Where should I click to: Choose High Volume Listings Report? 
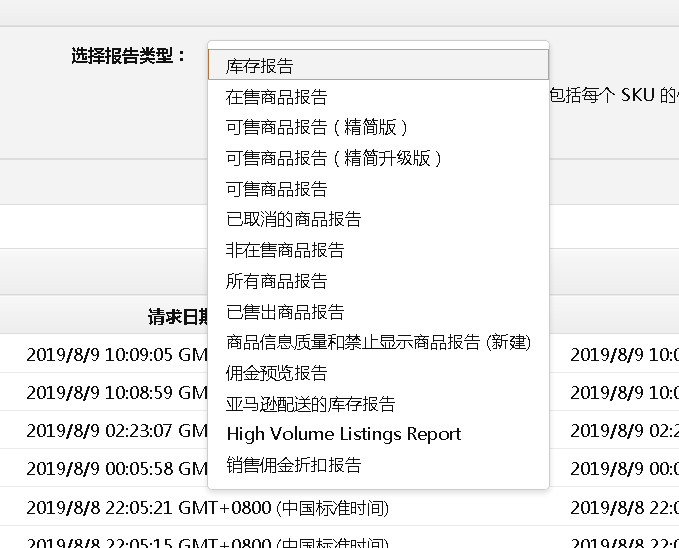click(x=344, y=434)
